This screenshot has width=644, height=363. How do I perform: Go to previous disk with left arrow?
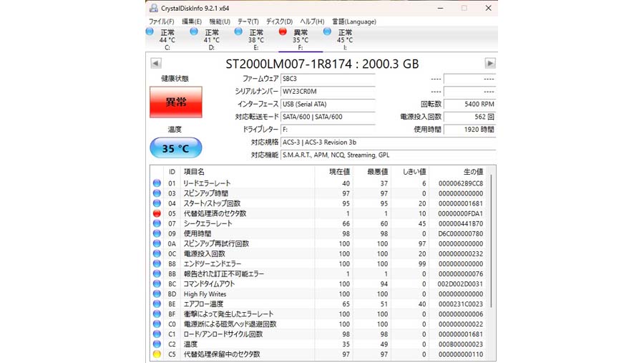pyautogui.click(x=155, y=63)
